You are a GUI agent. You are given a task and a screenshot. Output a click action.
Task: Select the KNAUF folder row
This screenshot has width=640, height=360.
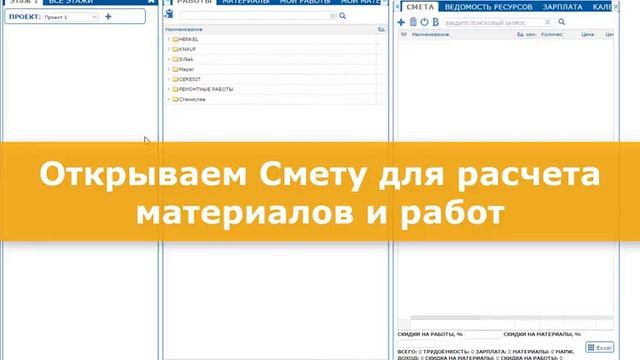pos(274,49)
